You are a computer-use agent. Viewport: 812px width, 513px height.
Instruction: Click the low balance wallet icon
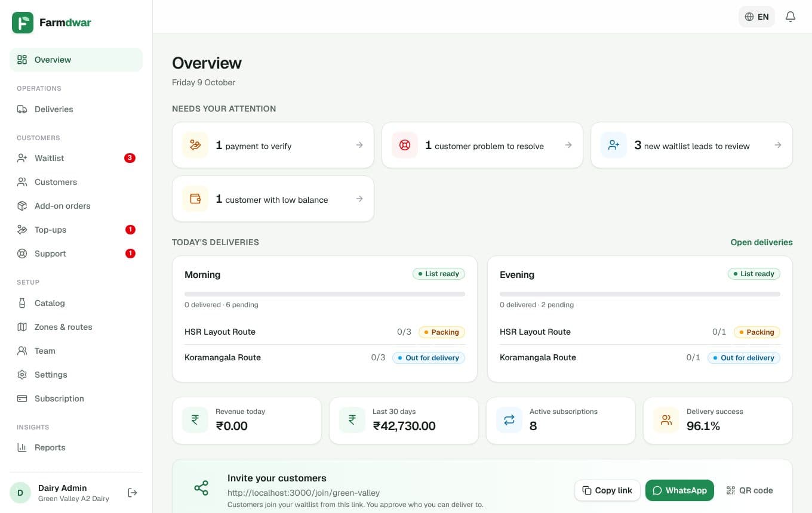click(195, 199)
